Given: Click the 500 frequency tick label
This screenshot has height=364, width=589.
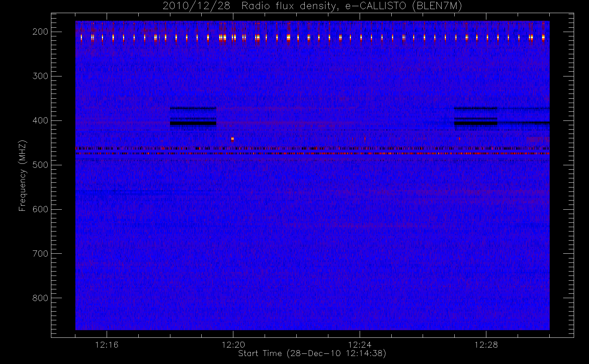Looking at the screenshot, I should click(x=40, y=165).
